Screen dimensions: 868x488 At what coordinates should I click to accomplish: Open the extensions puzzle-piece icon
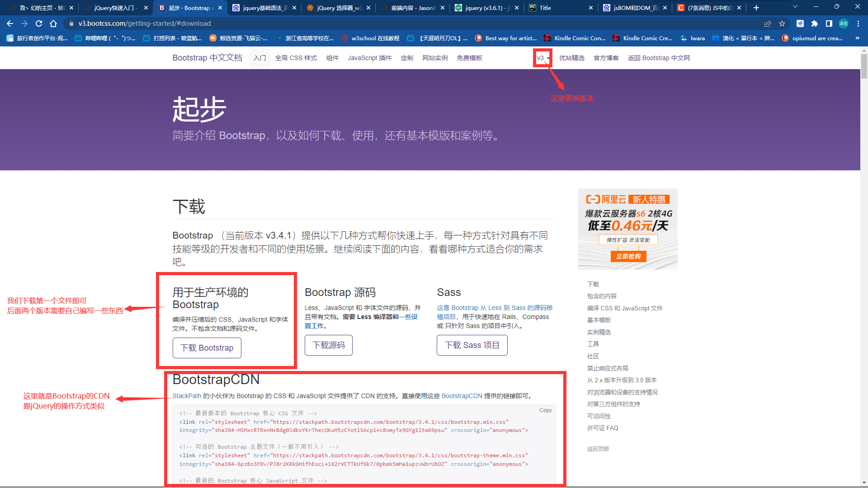(815, 23)
